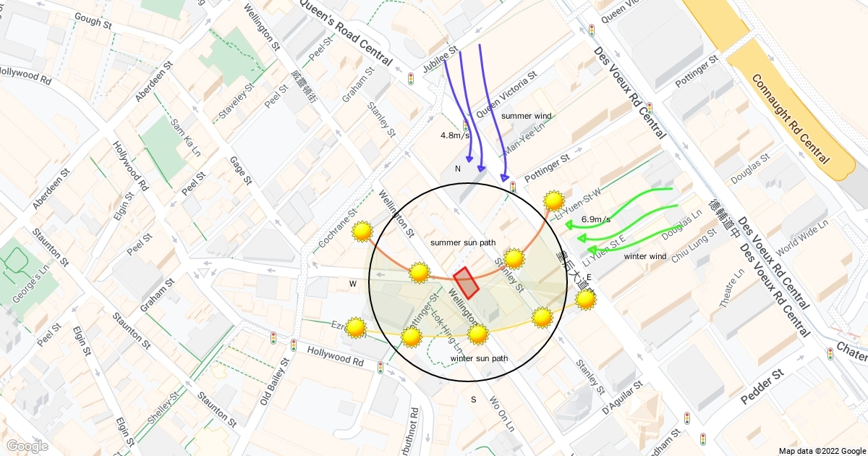Select the sun icon near Ezra lane label
This screenshot has height=456, width=868.
click(x=355, y=328)
